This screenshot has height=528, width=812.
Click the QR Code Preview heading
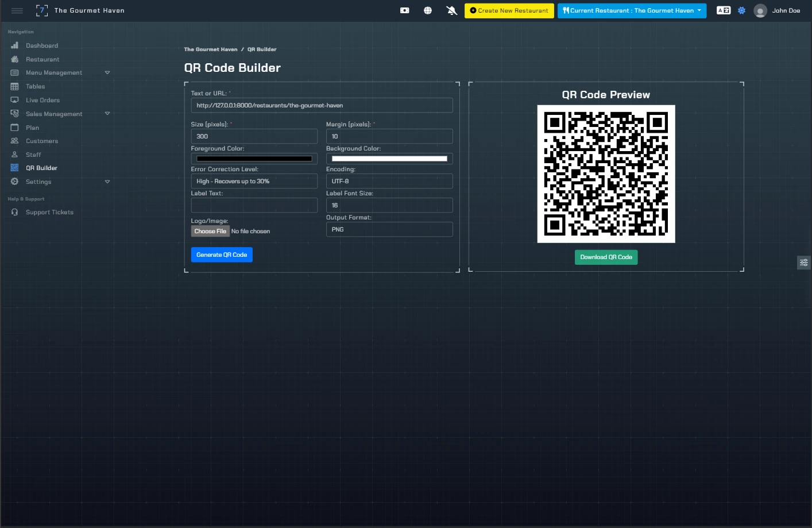click(606, 95)
